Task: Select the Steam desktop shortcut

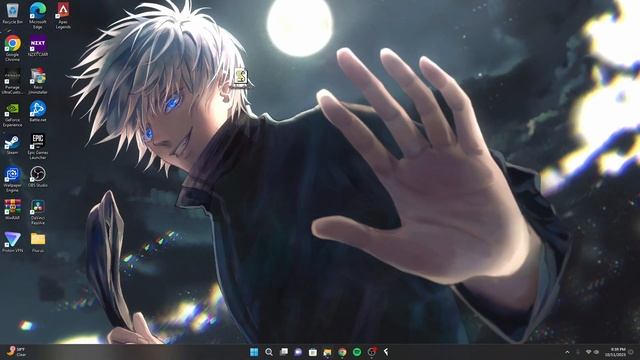Action: click(x=12, y=144)
